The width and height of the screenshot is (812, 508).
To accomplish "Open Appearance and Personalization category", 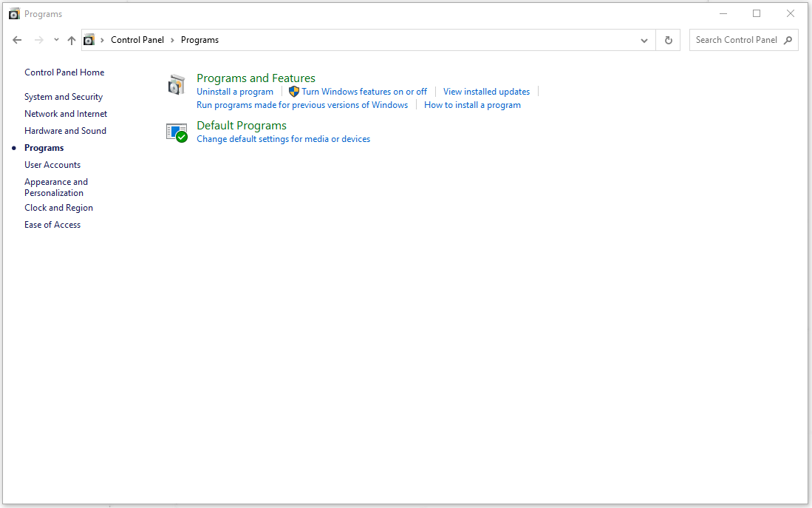I will pyautogui.click(x=56, y=187).
